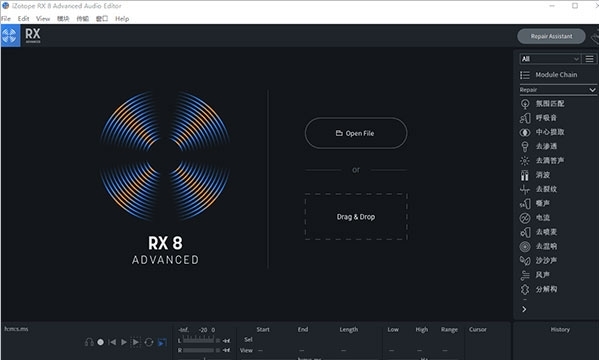This screenshot has height=360, width=599.
Task: Open the Edit menu
Action: 23,18
